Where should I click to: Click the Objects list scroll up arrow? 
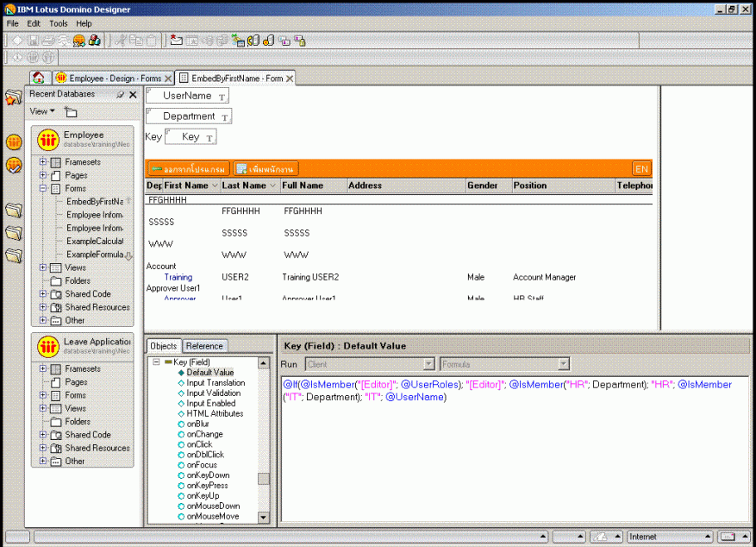point(263,362)
